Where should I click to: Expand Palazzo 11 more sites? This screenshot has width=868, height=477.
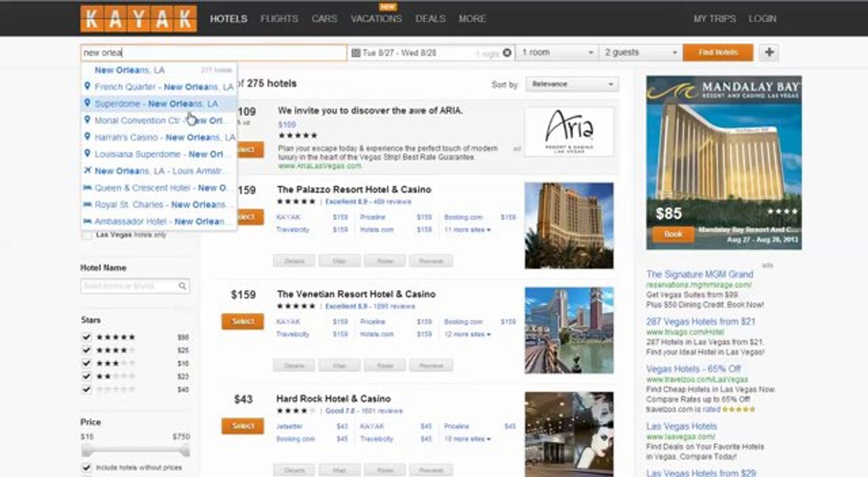click(x=467, y=230)
